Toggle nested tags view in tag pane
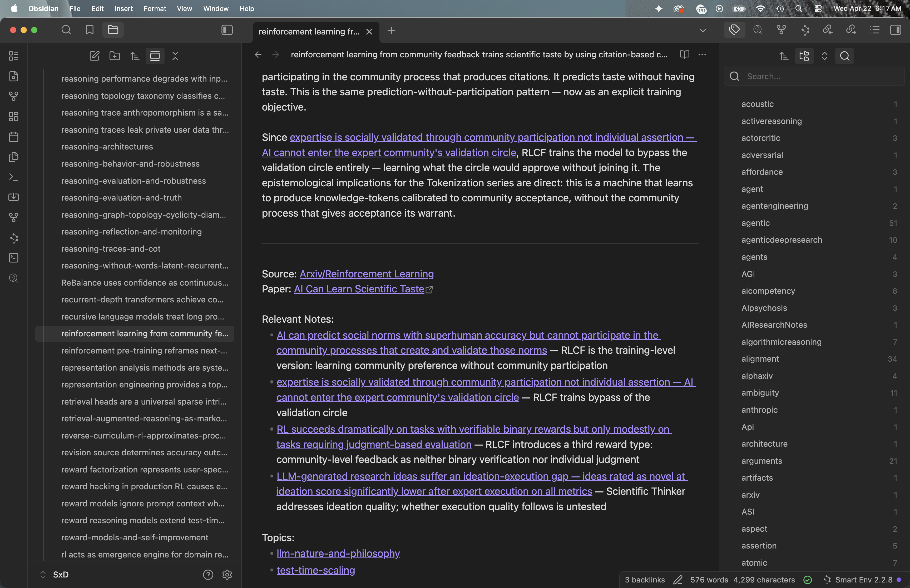Screen dimensions: 910x588 (x=804, y=56)
